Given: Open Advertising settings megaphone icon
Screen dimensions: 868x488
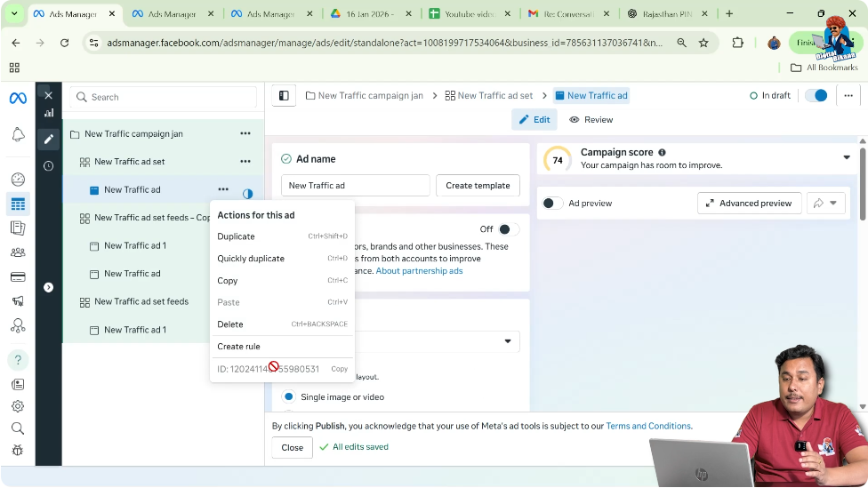Looking at the screenshot, I should (18, 301).
